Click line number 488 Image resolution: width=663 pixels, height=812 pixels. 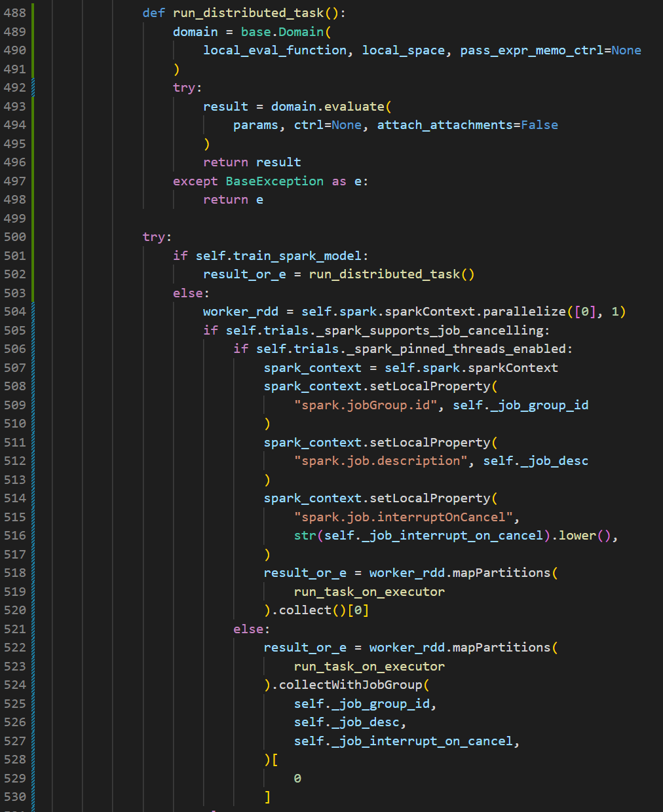click(15, 12)
